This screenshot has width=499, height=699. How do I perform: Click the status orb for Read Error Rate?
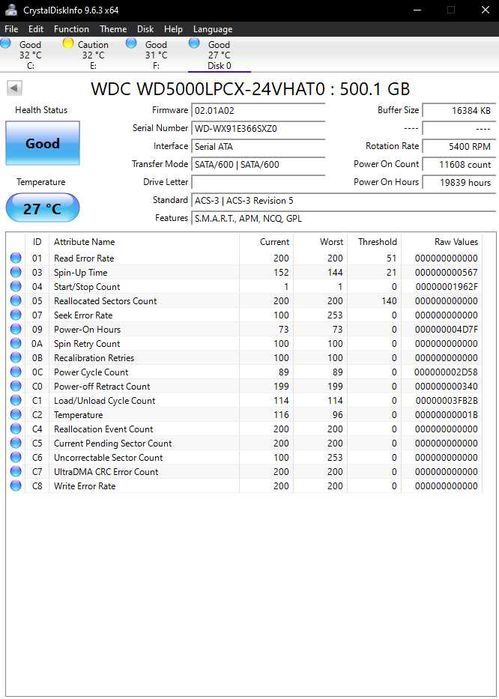[x=16, y=258]
